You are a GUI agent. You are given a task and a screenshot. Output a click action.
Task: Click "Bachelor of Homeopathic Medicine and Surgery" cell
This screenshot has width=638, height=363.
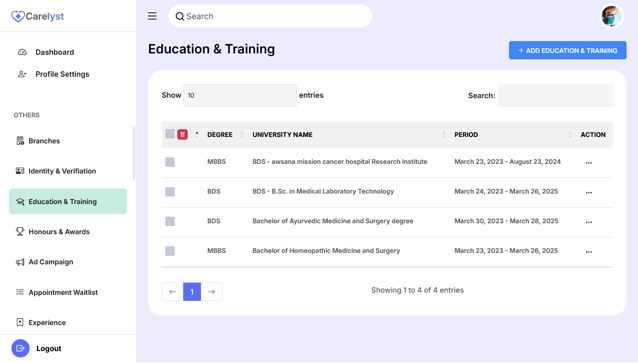pyautogui.click(x=326, y=251)
